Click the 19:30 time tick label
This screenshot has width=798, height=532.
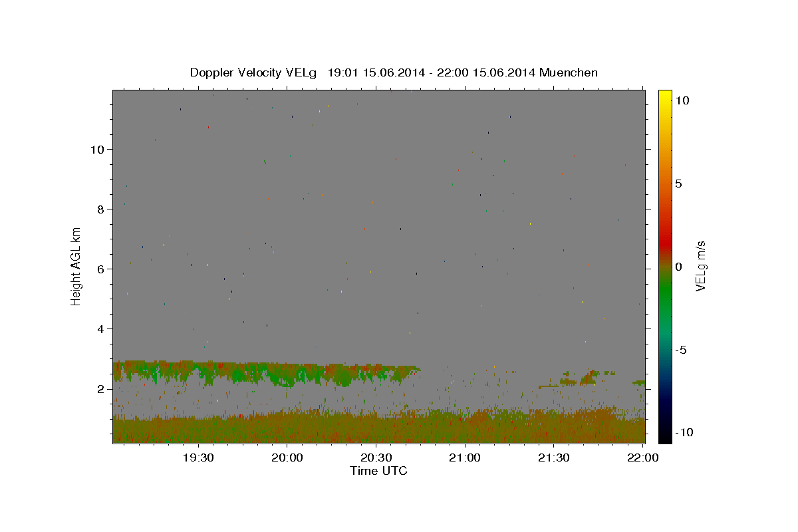point(198,458)
